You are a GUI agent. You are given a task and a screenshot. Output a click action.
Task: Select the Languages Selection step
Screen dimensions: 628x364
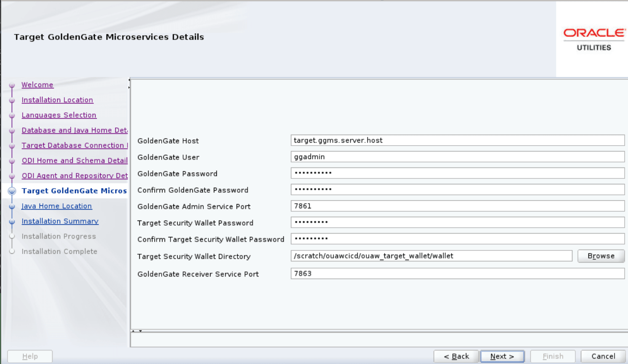pyautogui.click(x=59, y=115)
